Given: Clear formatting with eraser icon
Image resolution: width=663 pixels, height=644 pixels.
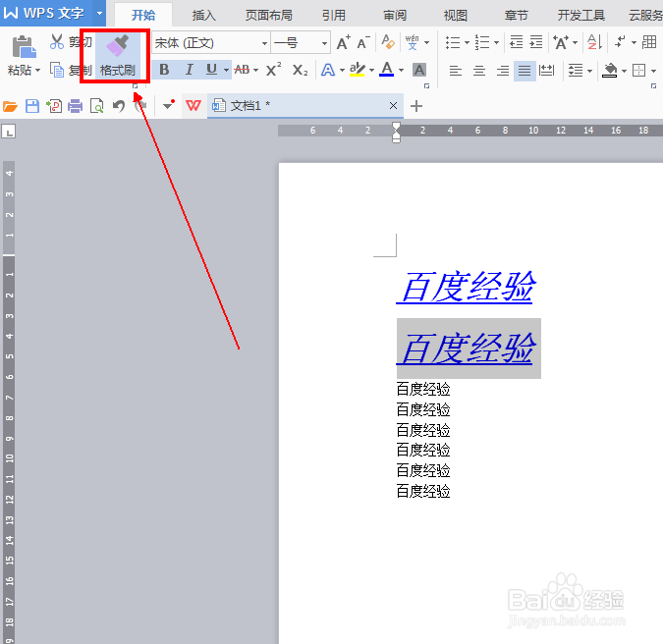Looking at the screenshot, I should [x=388, y=42].
